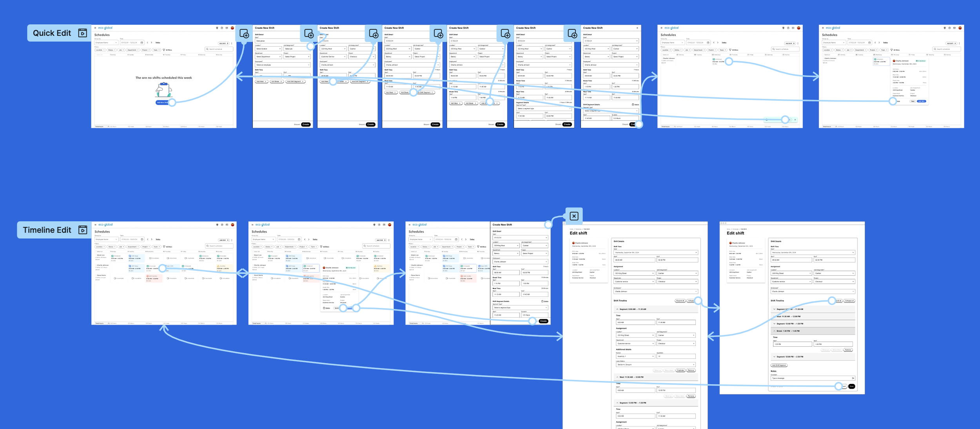Click 'Add New Shift' button in empty schedule frame
Screen dimensions: 980x429
click(162, 102)
